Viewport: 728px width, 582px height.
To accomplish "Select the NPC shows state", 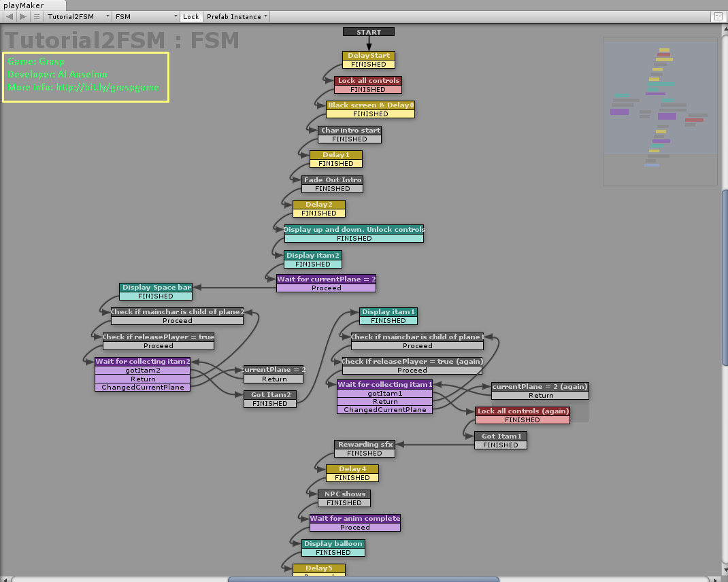I will click(x=344, y=494).
